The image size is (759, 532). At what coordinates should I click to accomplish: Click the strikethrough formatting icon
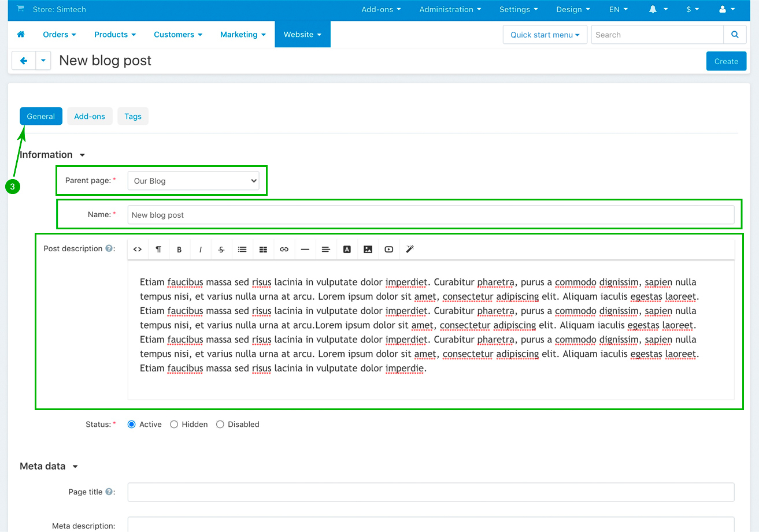(221, 250)
